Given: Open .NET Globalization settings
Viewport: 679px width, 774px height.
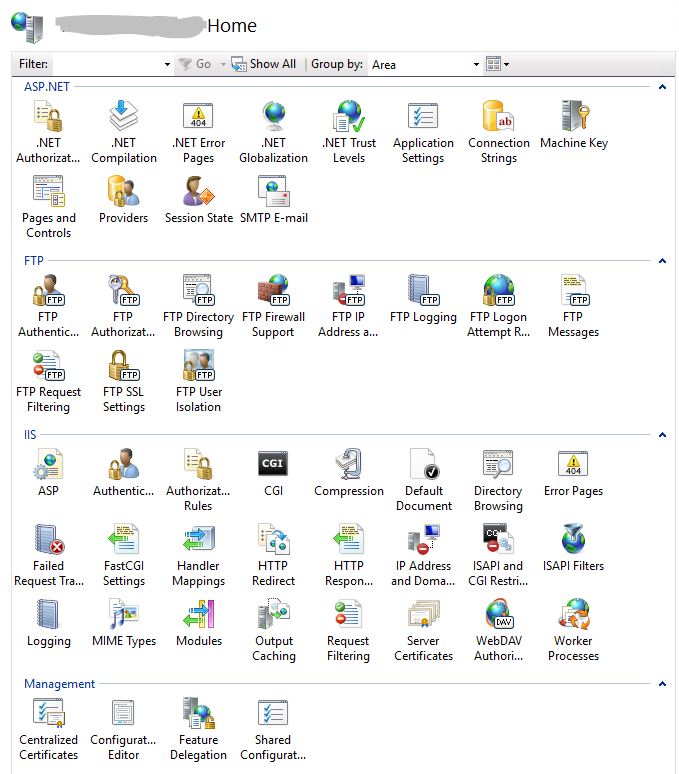Looking at the screenshot, I should [273, 132].
